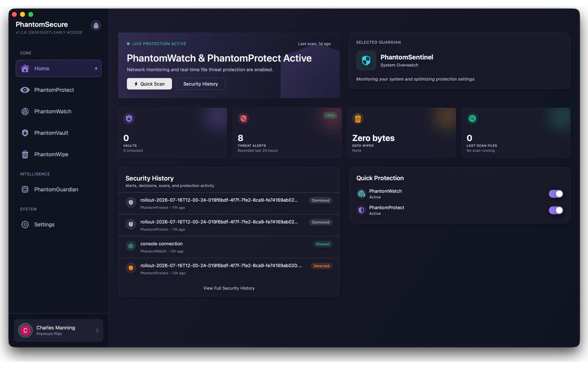Click the version v1.2.6 Early Access text
The width and height of the screenshot is (588, 368).
49,32
